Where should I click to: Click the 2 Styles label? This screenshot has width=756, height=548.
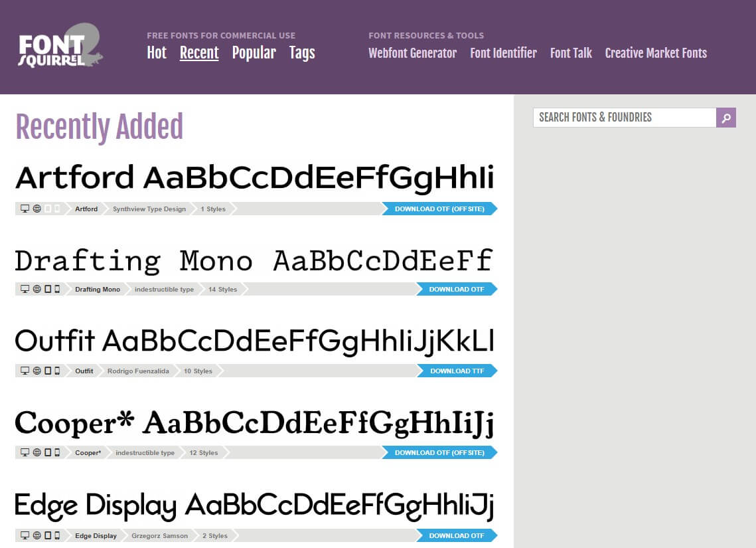(215, 535)
